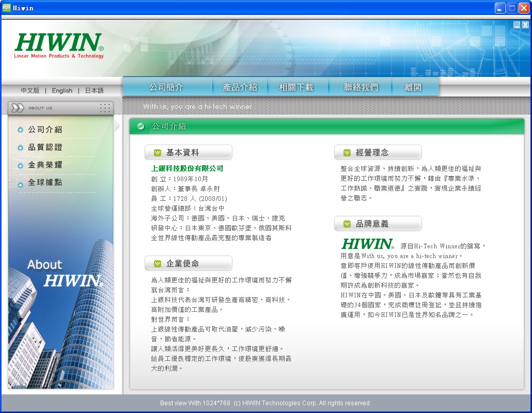Open 品質認證 in the sidebar
This screenshot has height=413, width=532.
(x=45, y=147)
